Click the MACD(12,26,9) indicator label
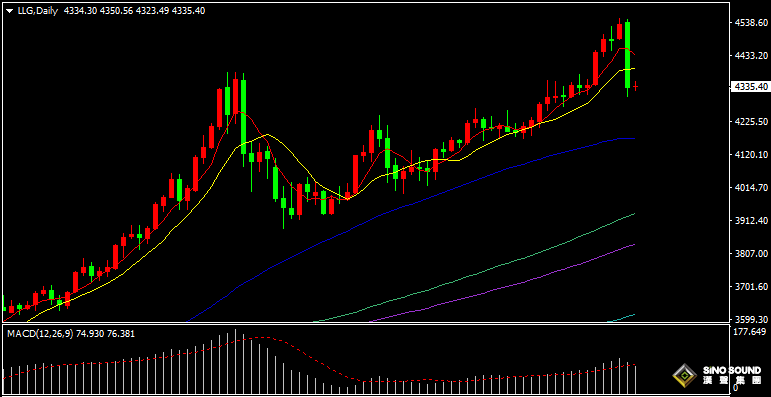Viewport: 771px width, 397px height. click(x=40, y=334)
